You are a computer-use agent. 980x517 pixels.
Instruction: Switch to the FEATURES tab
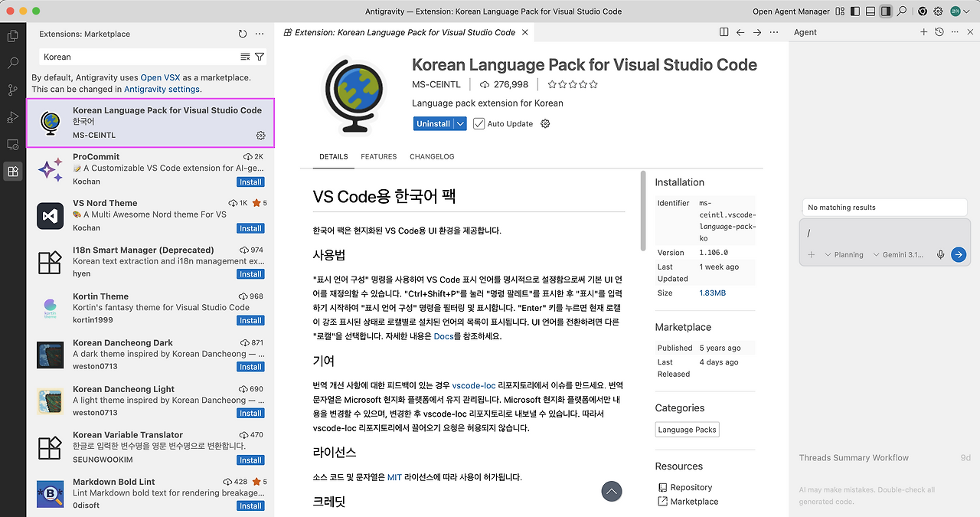pos(379,156)
